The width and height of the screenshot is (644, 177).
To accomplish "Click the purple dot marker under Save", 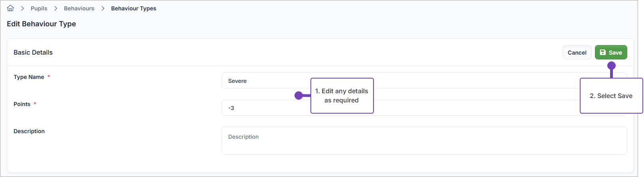I will [x=611, y=65].
